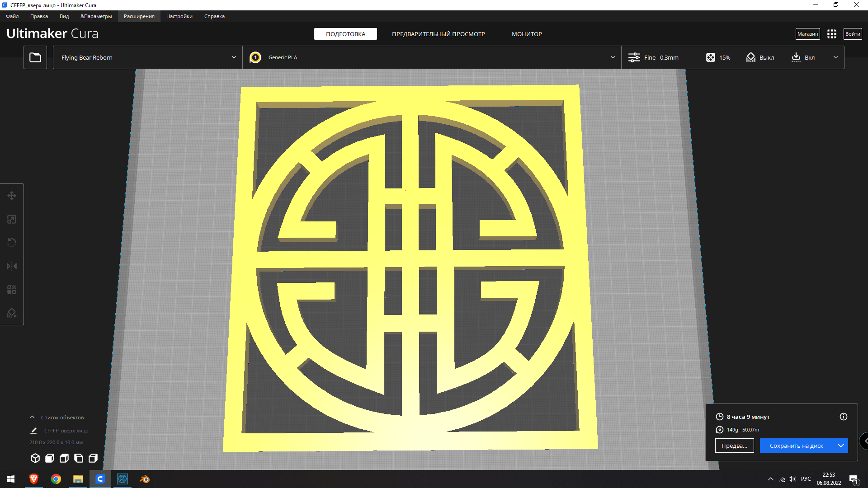The image size is (868, 488).
Task: Open Blender from the Windows taskbar
Action: pyautogui.click(x=145, y=479)
